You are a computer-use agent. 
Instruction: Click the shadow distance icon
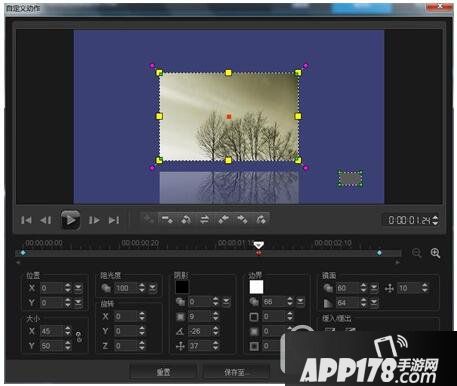(180, 346)
